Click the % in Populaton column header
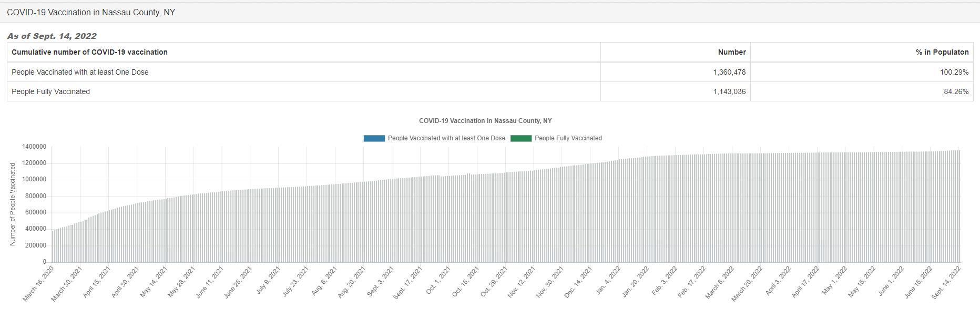The width and height of the screenshot is (980, 309). tap(942, 53)
